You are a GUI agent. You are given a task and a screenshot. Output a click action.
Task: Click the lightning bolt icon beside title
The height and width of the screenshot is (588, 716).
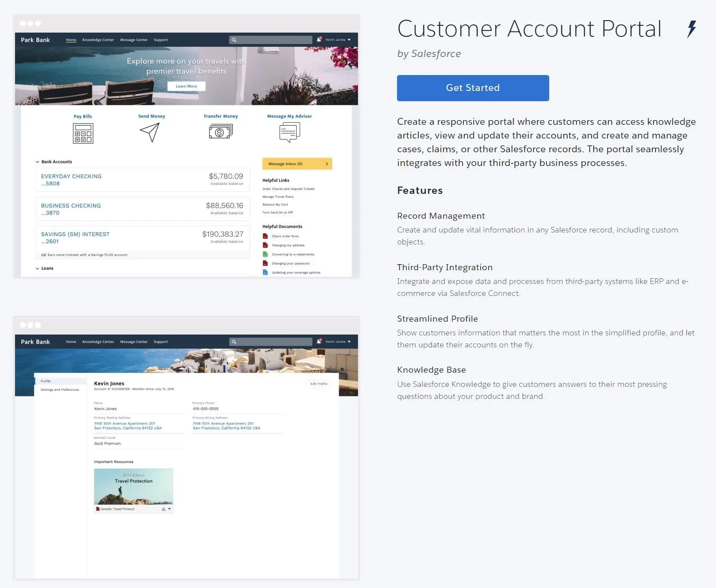pos(692,29)
